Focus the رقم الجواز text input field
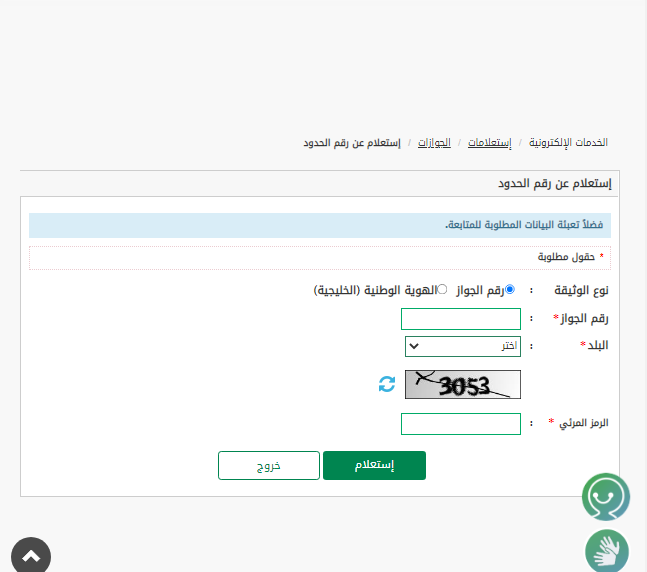 (x=460, y=319)
